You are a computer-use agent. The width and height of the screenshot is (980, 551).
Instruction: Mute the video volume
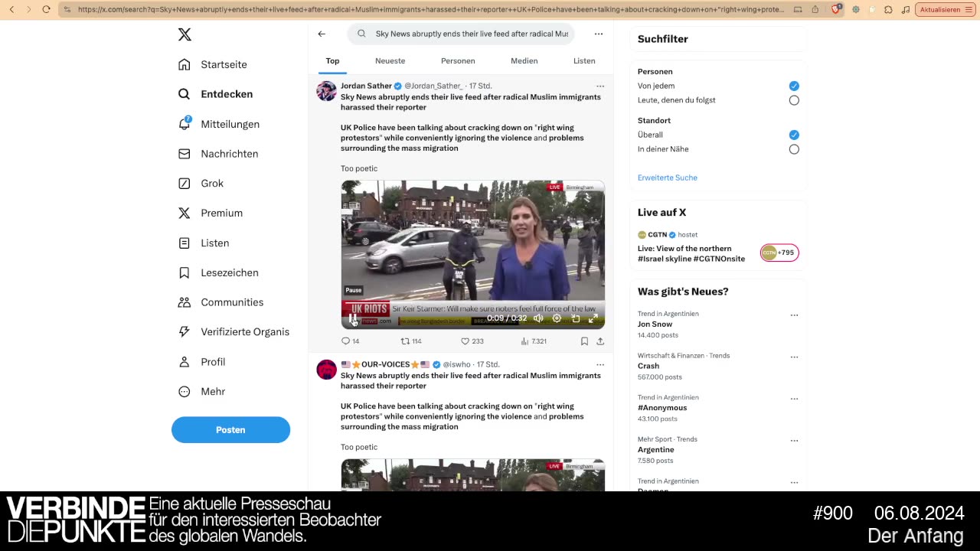[538, 318]
